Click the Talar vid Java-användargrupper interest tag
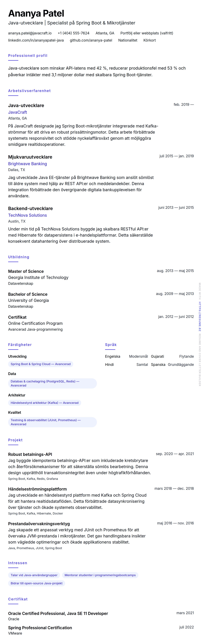 (34, 575)
